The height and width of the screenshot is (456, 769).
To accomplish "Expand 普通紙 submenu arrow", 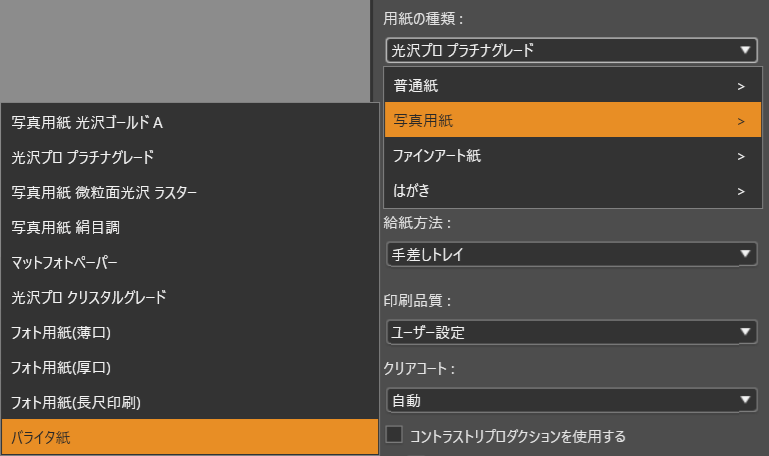I will pyautogui.click(x=741, y=87).
